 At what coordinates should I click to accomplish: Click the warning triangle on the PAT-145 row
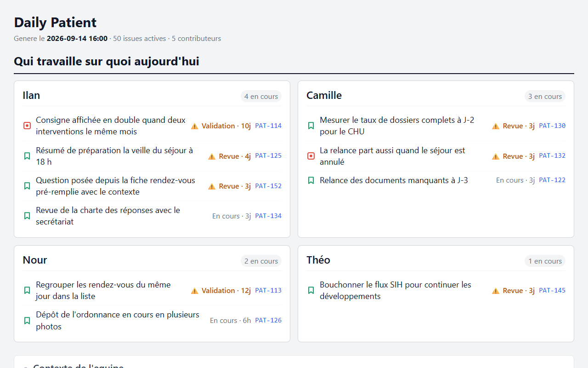pyautogui.click(x=496, y=291)
